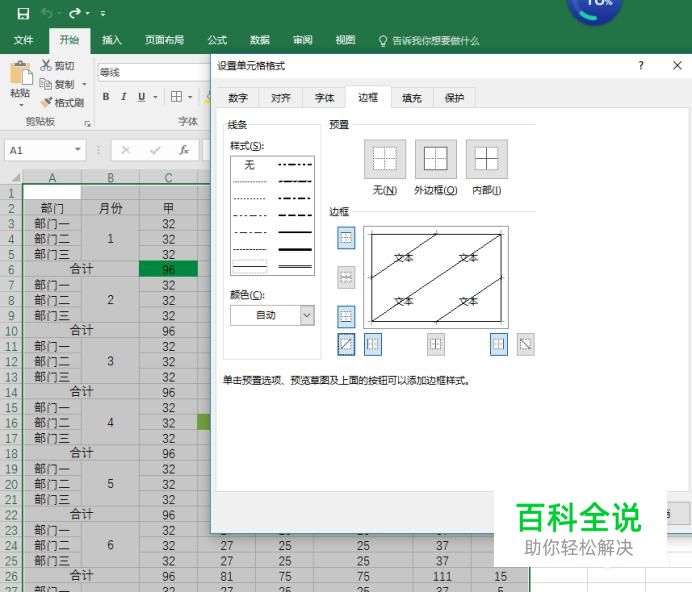This screenshot has height=592, width=692.
Task: Click the Insert Function fx icon
Action: click(x=184, y=150)
